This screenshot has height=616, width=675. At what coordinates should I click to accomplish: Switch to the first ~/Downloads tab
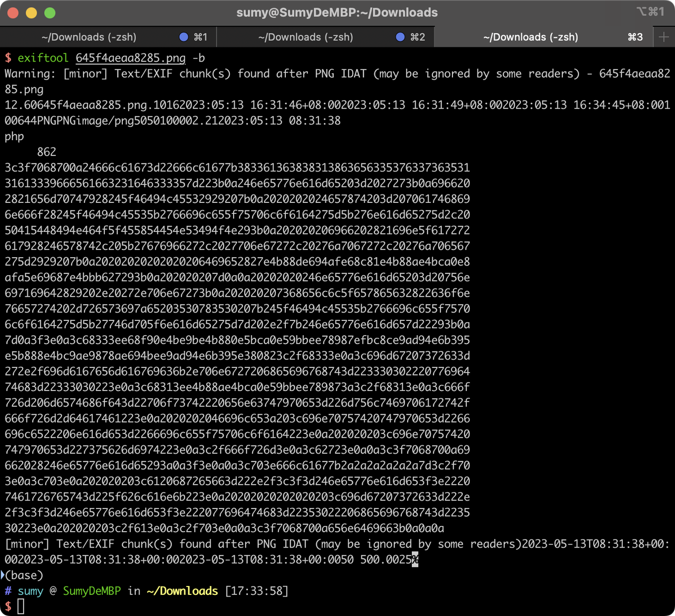[90, 37]
